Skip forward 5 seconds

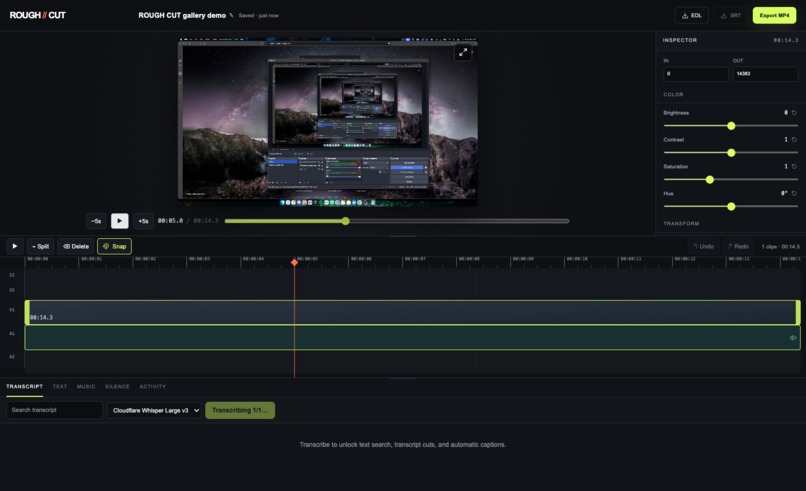143,221
